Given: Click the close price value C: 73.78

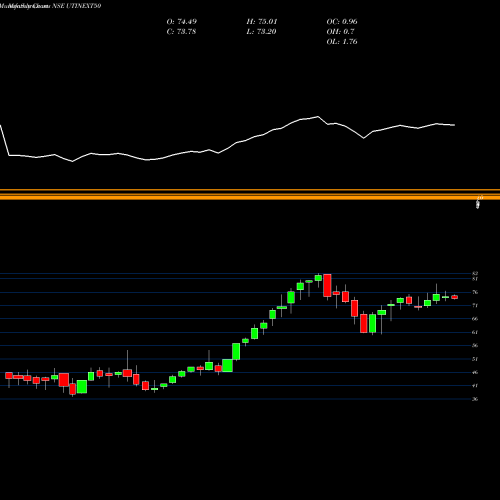Looking at the screenshot, I should 181,32.
